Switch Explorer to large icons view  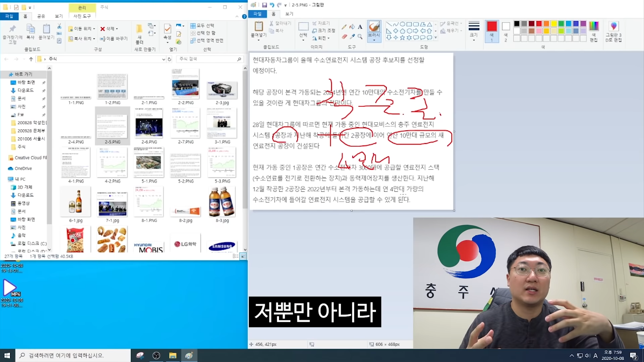(243, 256)
